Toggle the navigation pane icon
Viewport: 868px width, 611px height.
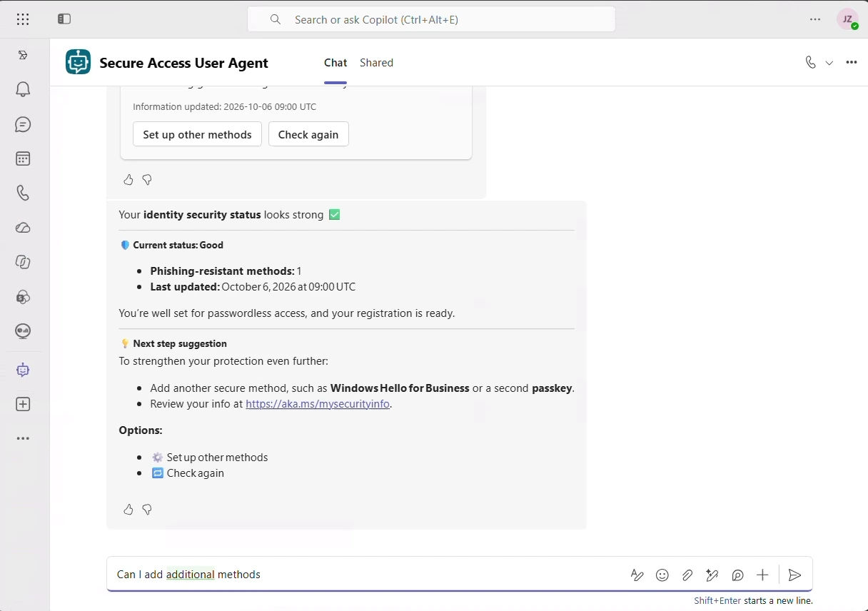(x=64, y=19)
